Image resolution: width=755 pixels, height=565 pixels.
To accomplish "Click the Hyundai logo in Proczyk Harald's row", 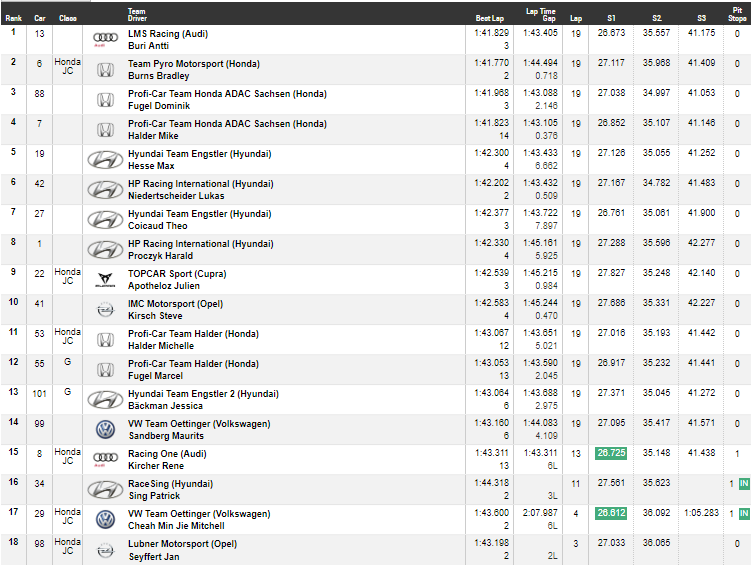I will pos(105,250).
